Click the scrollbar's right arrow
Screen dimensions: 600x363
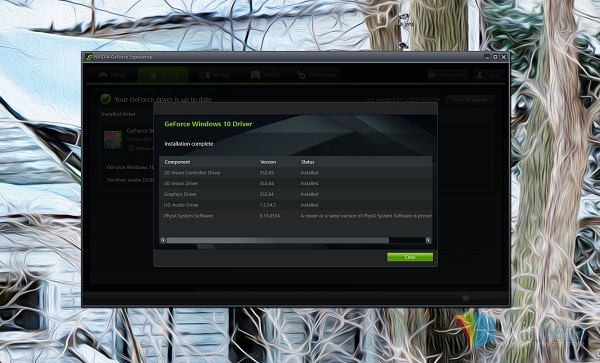pyautogui.click(x=428, y=240)
